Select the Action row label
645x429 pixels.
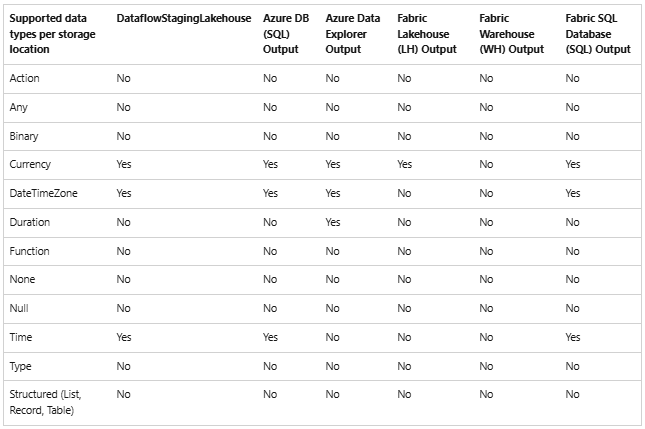tap(25, 78)
